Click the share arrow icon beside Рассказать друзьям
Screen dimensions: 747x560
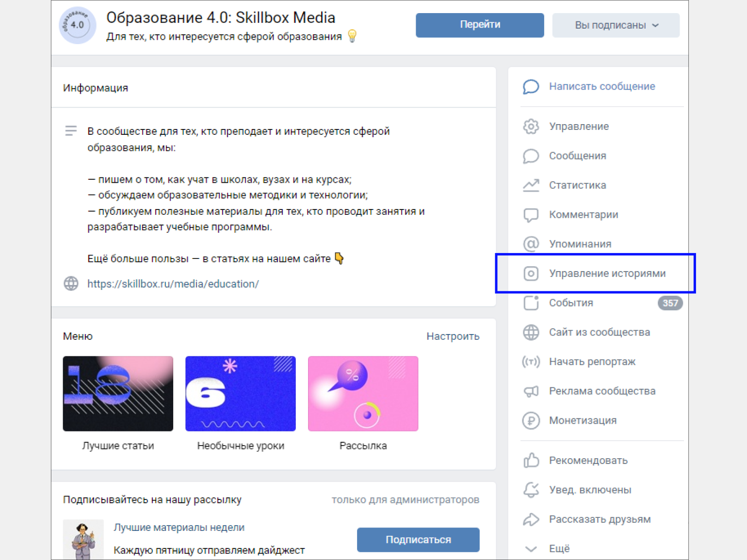[x=531, y=519]
